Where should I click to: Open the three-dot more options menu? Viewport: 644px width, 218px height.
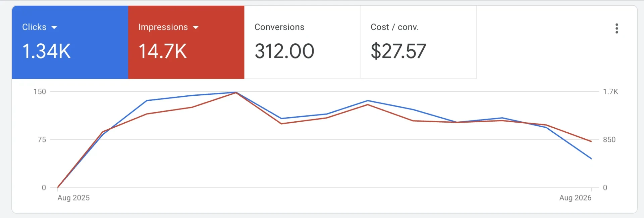click(x=616, y=29)
